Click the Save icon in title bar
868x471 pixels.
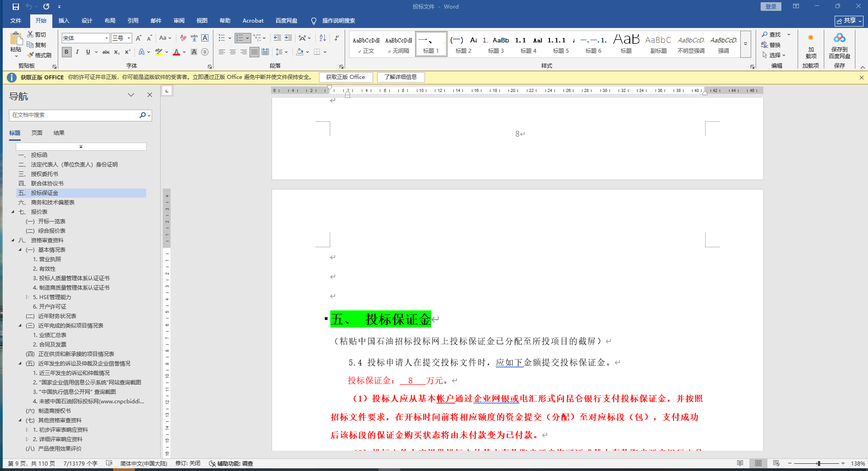[x=16, y=7]
